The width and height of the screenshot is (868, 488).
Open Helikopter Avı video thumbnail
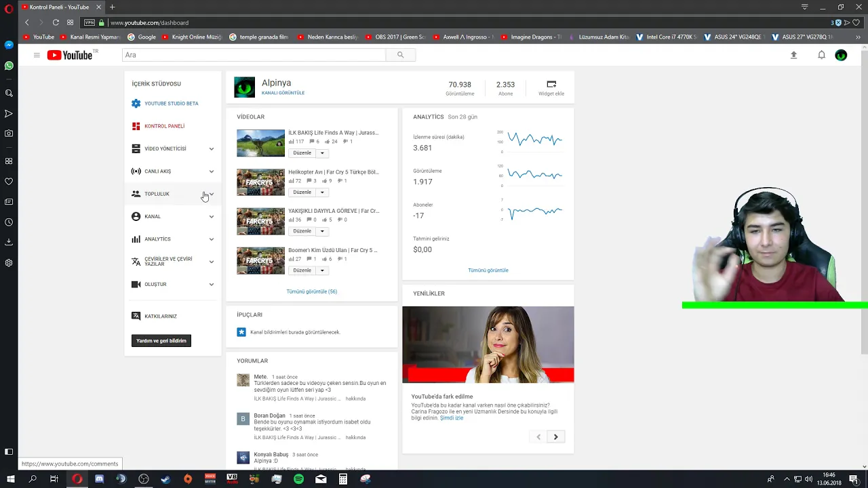click(x=260, y=182)
